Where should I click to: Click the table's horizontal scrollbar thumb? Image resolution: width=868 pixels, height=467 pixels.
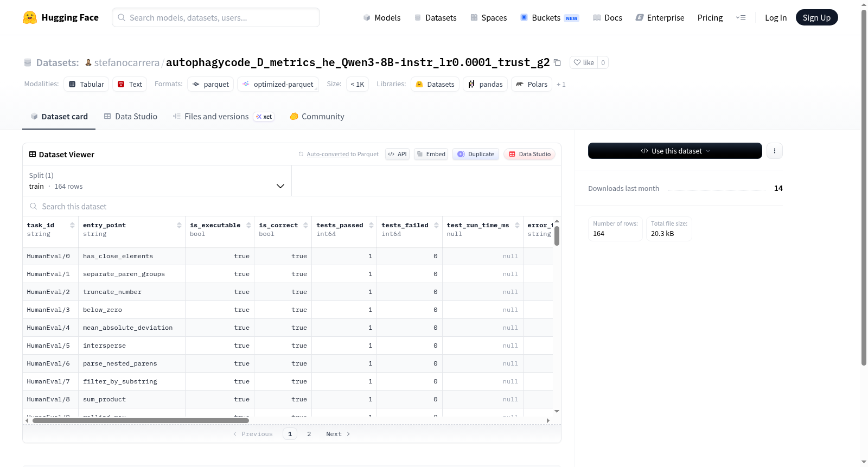click(x=141, y=420)
